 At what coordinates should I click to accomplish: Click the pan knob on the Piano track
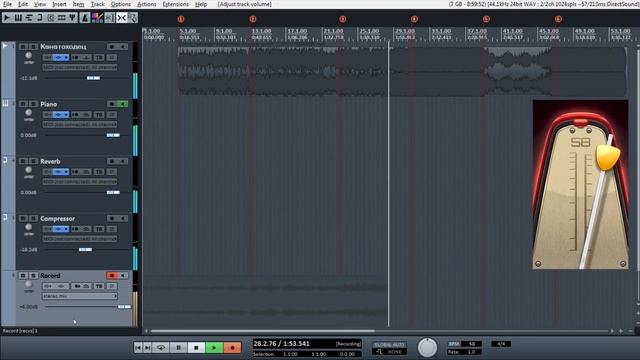29,113
